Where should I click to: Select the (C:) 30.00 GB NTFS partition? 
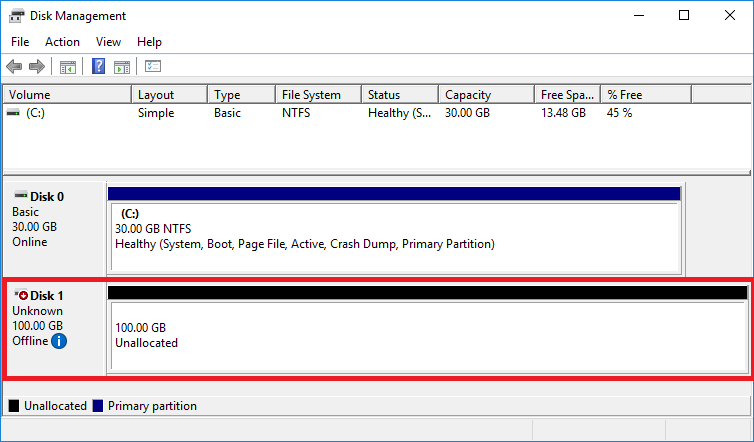(x=394, y=238)
